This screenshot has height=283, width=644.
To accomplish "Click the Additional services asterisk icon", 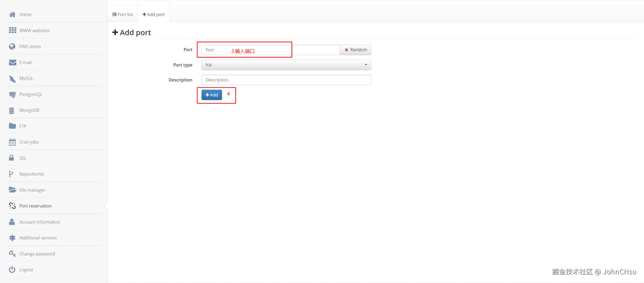I will click(x=12, y=238).
